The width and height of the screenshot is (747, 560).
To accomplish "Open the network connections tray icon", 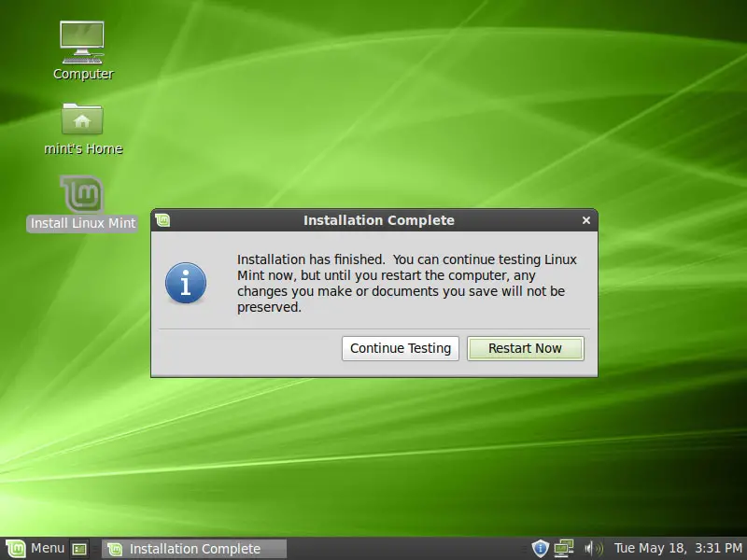I will [x=564, y=549].
